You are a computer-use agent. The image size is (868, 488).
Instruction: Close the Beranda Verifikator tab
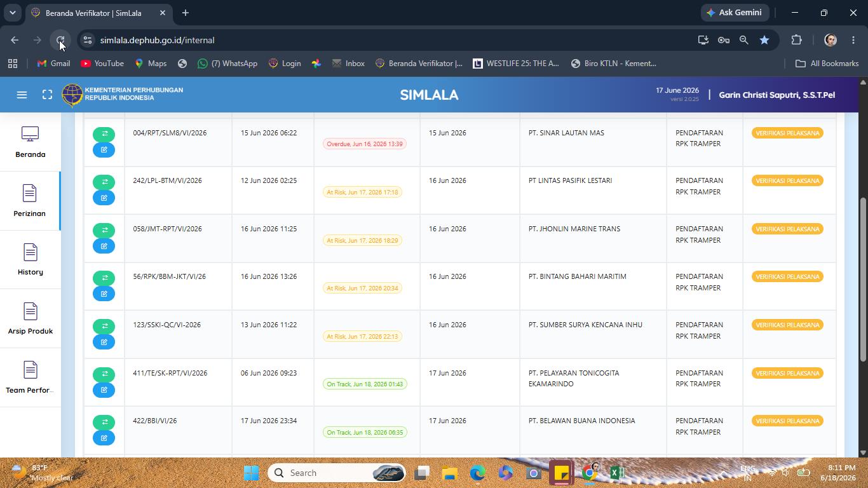click(x=163, y=13)
